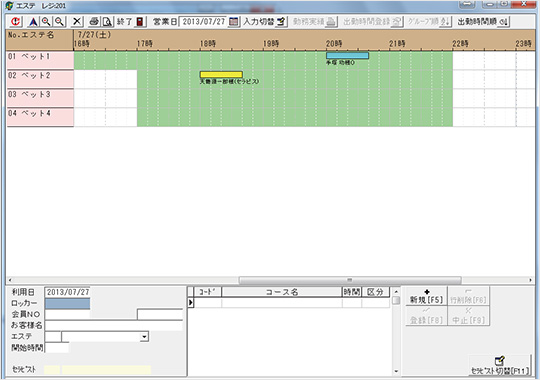Select the blue reservation bar on ベッド1
540x380 pixels.
[x=347, y=55]
